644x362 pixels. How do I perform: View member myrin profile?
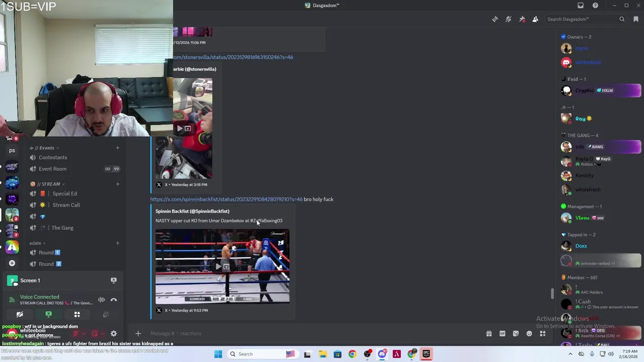(x=582, y=48)
